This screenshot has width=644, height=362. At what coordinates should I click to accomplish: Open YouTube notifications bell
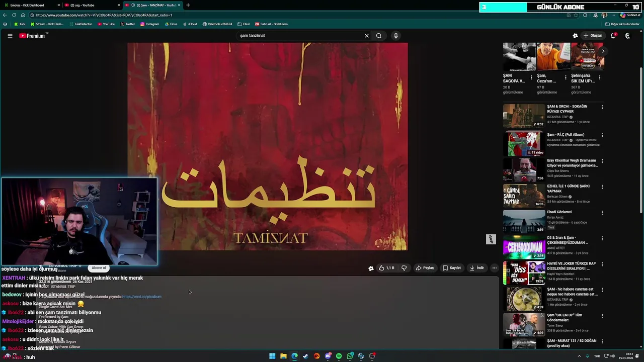(613, 36)
